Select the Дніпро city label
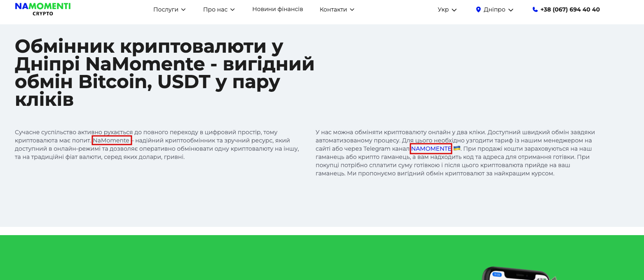Screen dimensions: 644x280 pyautogui.click(x=494, y=9)
